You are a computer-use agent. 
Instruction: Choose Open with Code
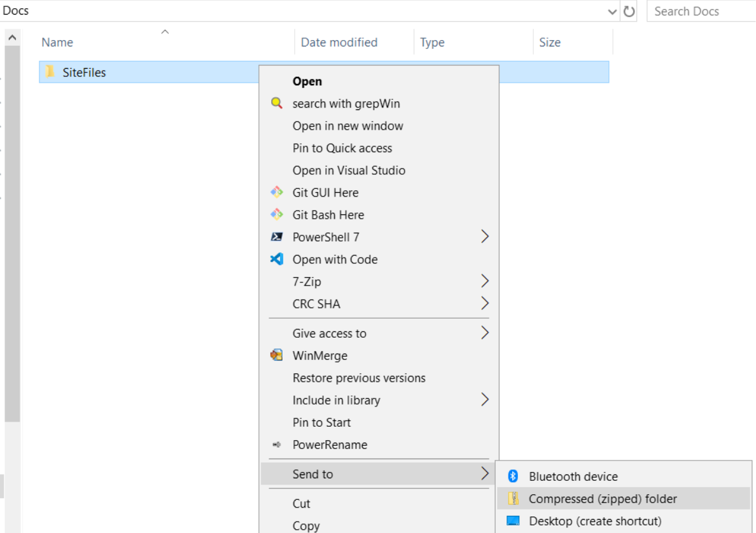point(379,260)
